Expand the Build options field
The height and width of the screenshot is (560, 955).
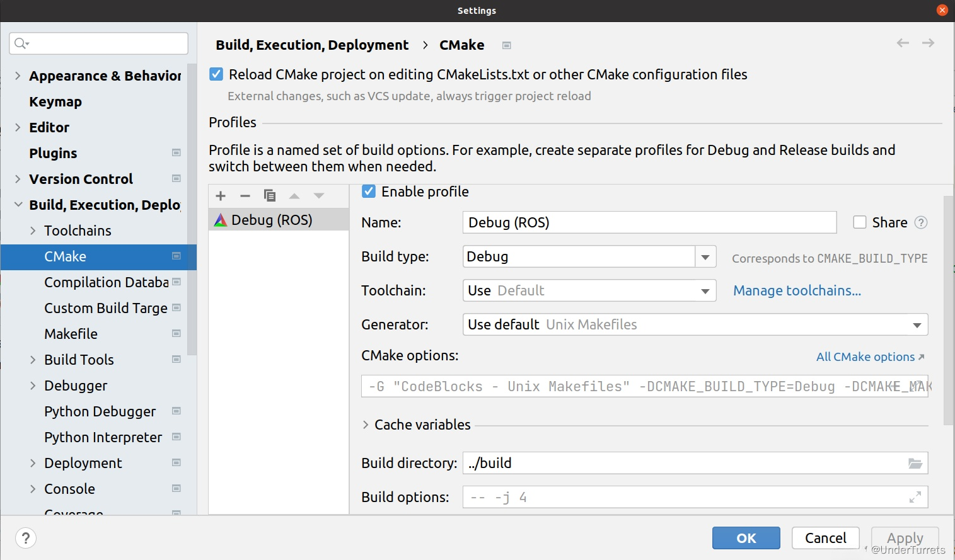(x=915, y=497)
